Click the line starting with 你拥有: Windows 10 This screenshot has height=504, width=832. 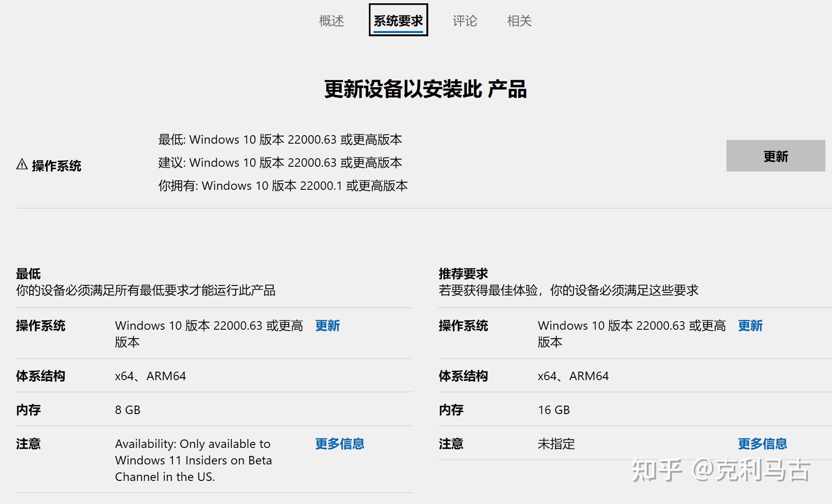(283, 186)
